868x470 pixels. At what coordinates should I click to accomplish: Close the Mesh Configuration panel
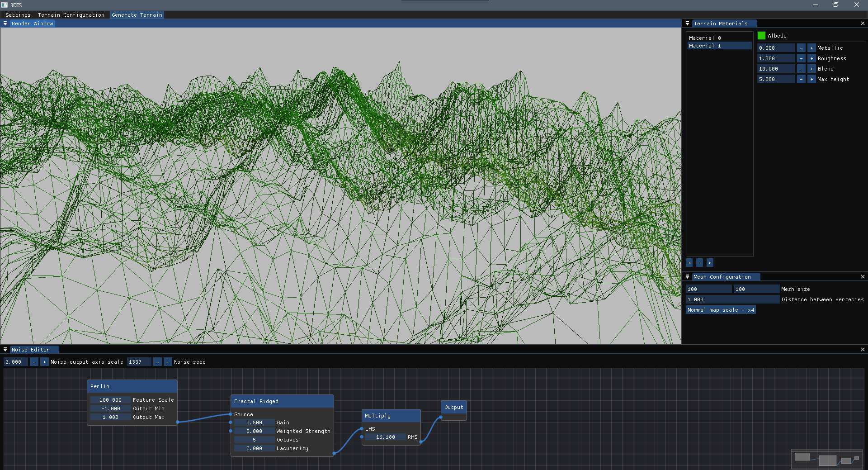click(863, 277)
